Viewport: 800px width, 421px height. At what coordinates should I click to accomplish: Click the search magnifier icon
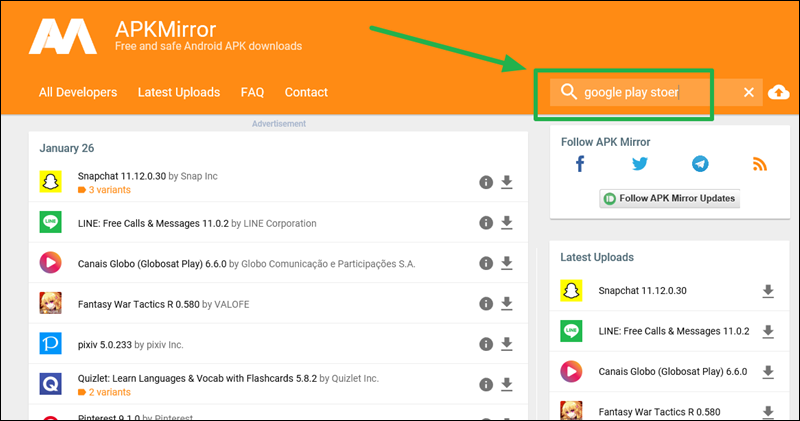coord(568,92)
